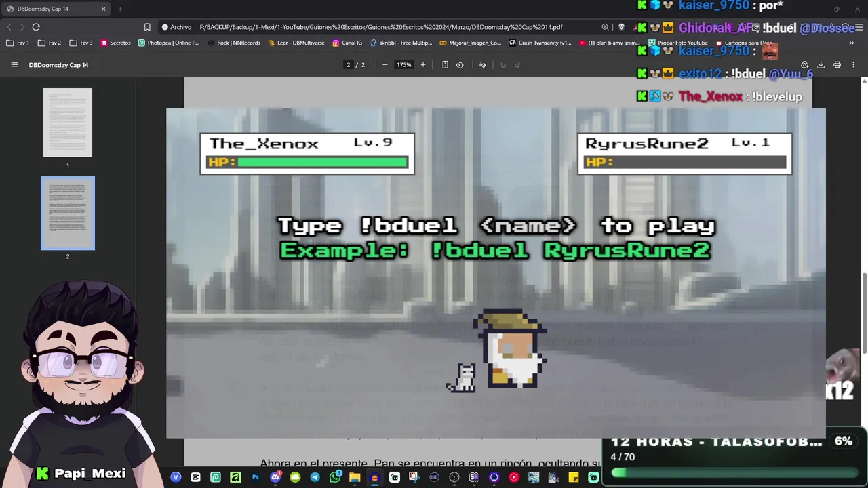Open File Explorer from the taskbar

point(355,477)
